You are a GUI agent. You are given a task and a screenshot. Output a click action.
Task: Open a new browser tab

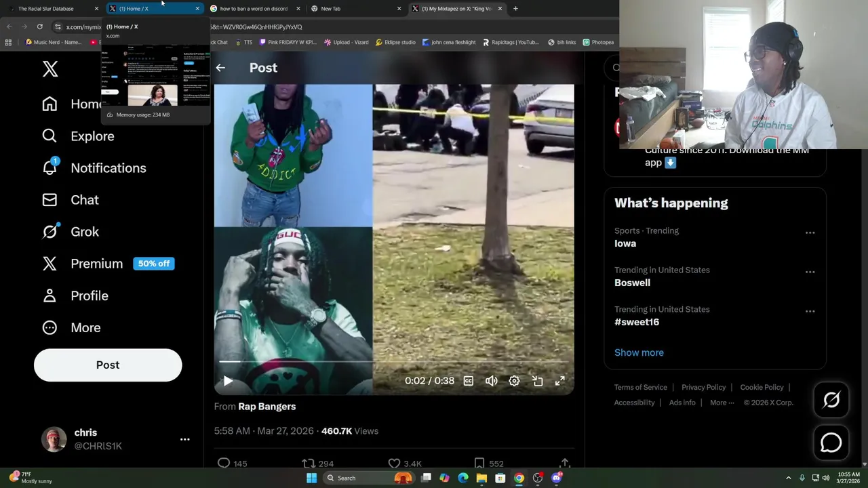pyautogui.click(x=515, y=8)
